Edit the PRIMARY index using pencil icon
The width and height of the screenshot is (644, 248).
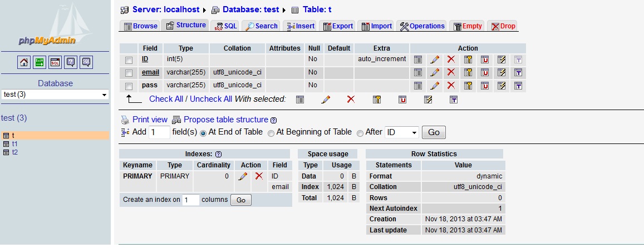(243, 176)
